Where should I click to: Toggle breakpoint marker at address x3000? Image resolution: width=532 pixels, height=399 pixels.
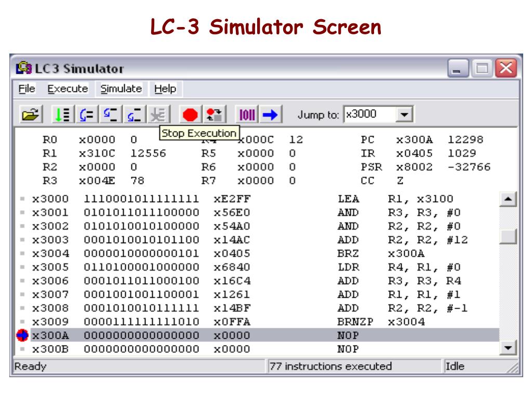coord(22,199)
